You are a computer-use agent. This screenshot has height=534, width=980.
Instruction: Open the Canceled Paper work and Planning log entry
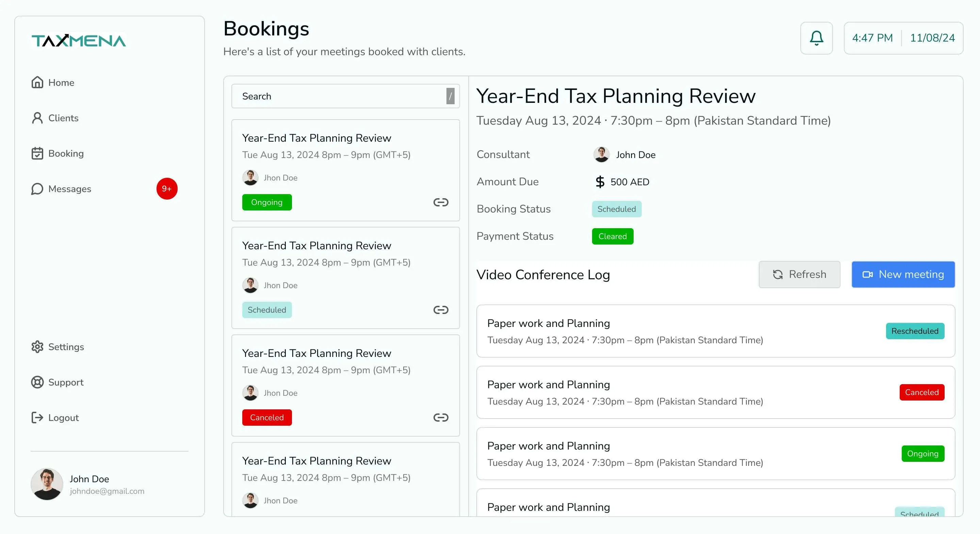716,392
